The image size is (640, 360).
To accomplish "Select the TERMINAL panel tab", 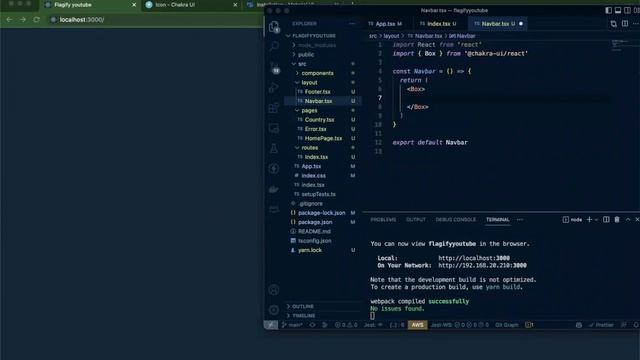I will tap(498, 220).
